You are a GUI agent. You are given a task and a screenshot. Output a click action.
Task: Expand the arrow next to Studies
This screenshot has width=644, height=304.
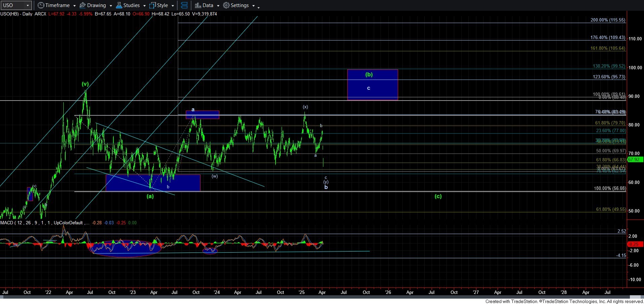144,6
